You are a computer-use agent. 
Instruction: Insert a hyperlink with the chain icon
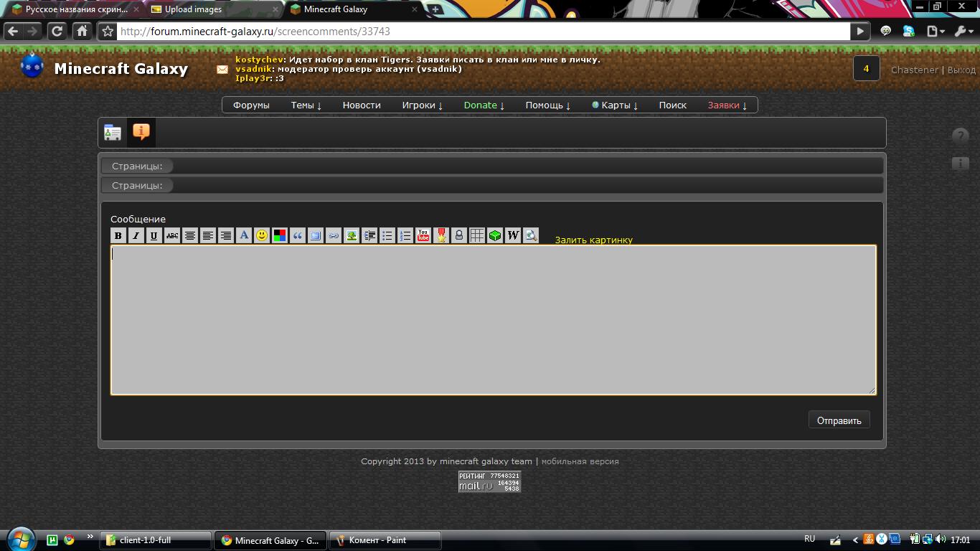tap(334, 235)
